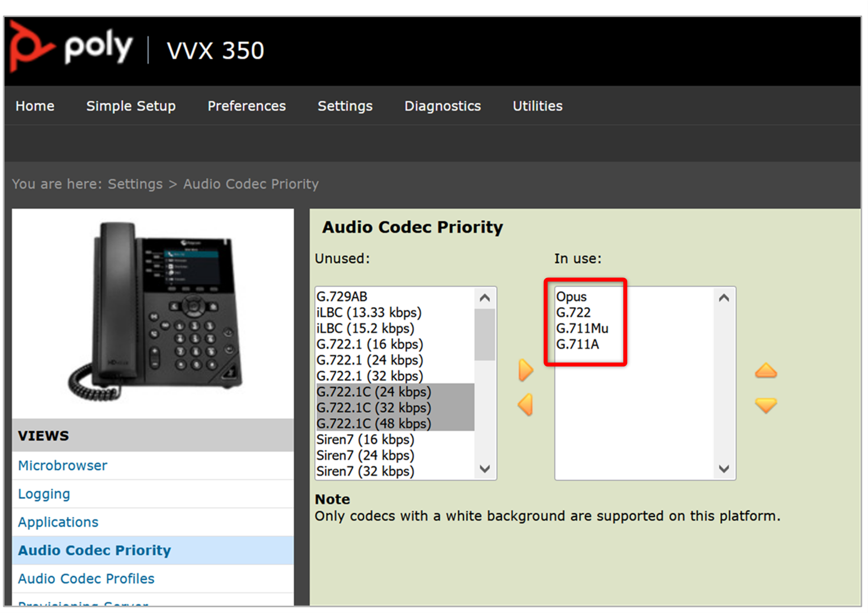Select Siren7 (16 kbps) codec
The image size is (868, 613).
pos(395,439)
